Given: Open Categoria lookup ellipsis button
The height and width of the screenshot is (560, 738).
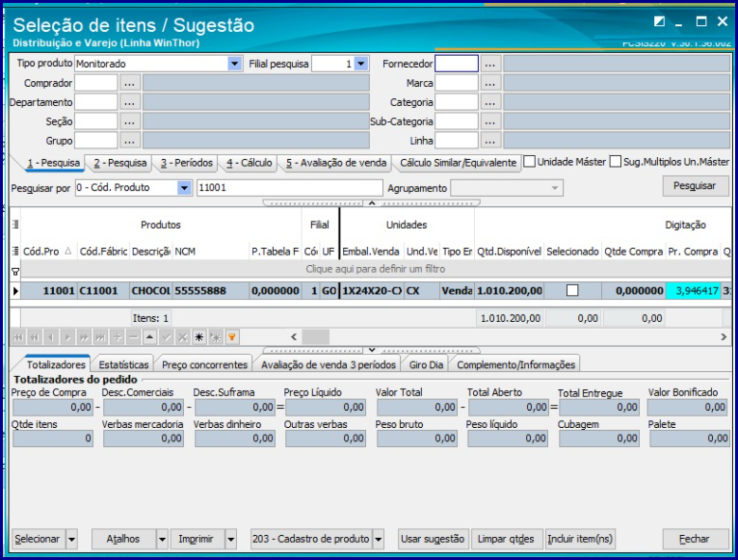Looking at the screenshot, I should [490, 102].
